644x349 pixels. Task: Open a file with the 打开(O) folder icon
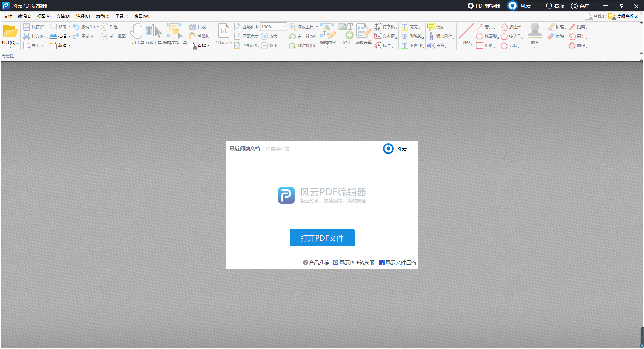point(10,31)
